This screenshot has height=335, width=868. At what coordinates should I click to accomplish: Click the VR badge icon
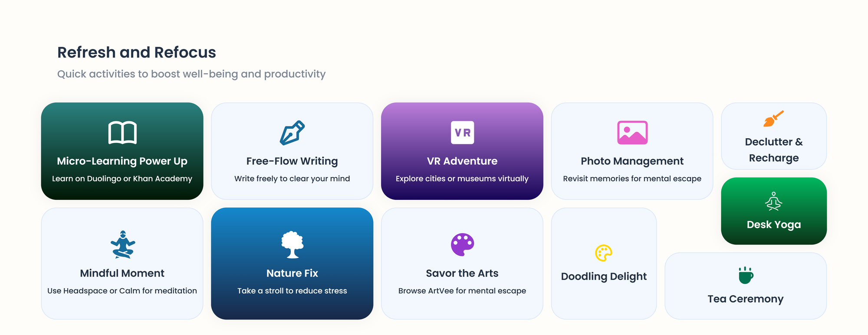462,133
